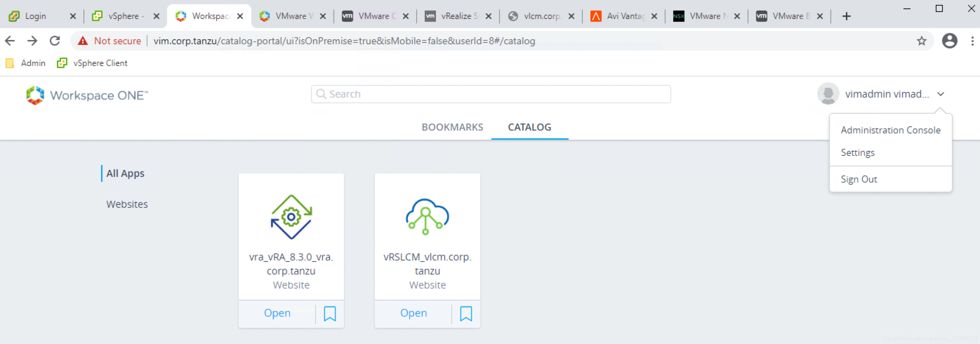
Task: Close the Workspace ONE browser tab
Action: (x=240, y=16)
